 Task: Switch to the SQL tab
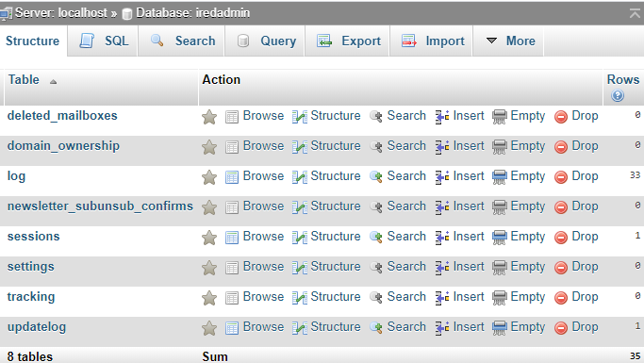(x=103, y=41)
